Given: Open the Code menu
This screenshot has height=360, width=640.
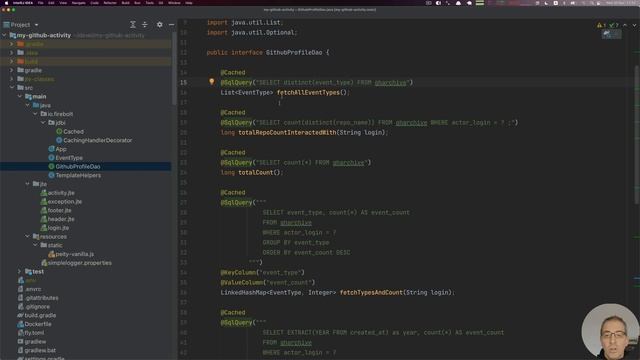Looking at the screenshot, I should coord(94,3).
